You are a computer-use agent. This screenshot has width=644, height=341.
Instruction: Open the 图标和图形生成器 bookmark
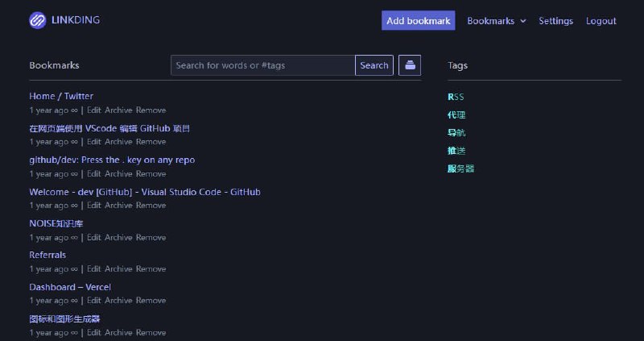point(65,318)
